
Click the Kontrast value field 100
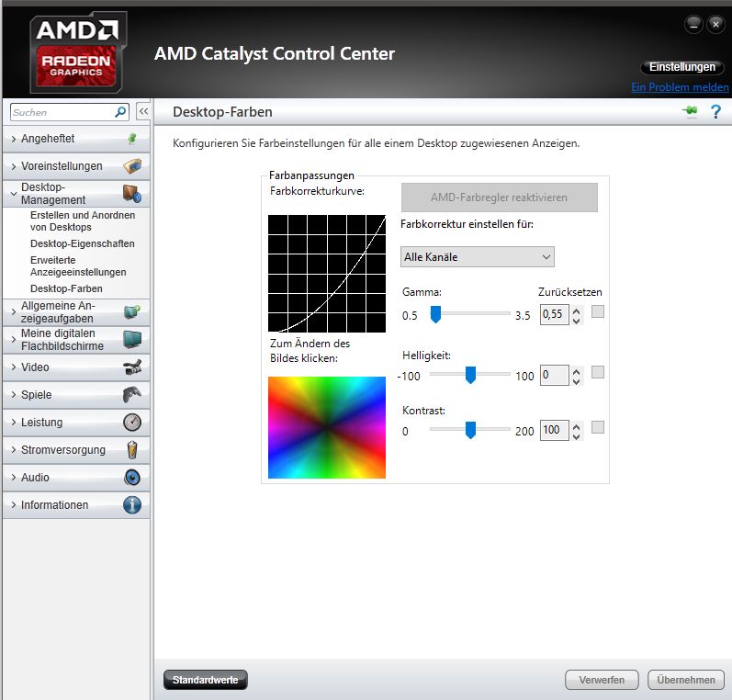(554, 430)
